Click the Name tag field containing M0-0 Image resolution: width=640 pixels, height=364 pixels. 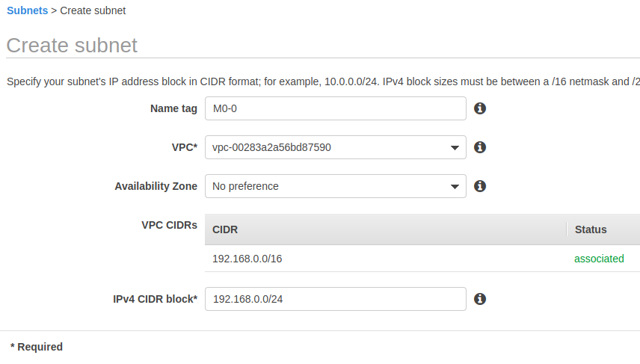pos(335,108)
